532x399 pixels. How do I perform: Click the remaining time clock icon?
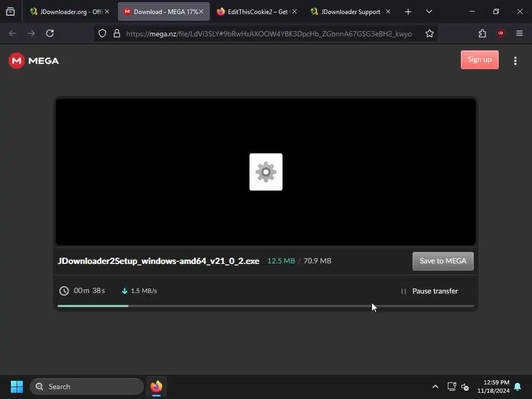click(x=64, y=291)
